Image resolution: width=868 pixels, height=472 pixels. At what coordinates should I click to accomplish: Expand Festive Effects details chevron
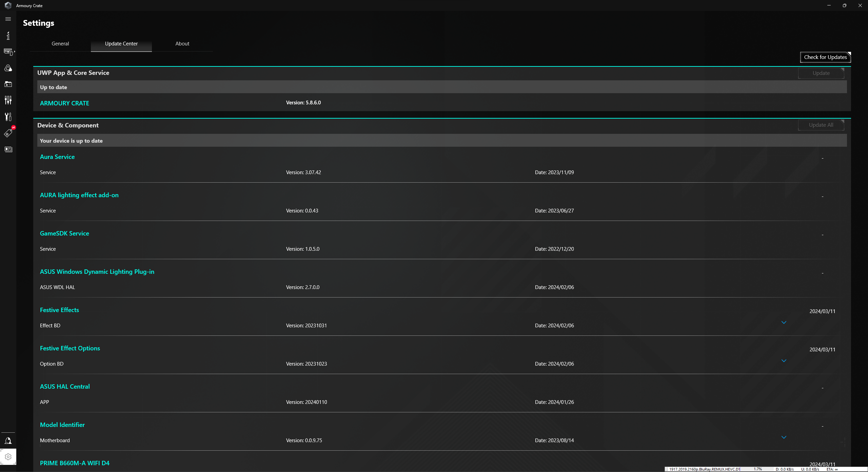784,322
